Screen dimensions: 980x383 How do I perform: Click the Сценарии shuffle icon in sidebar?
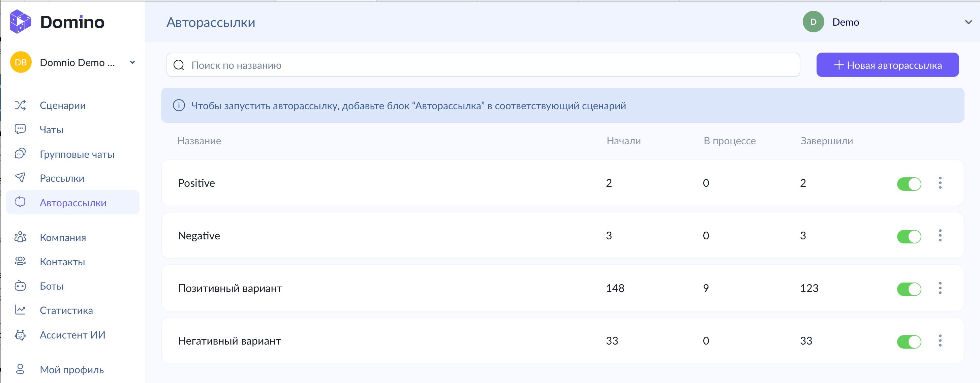coord(20,105)
